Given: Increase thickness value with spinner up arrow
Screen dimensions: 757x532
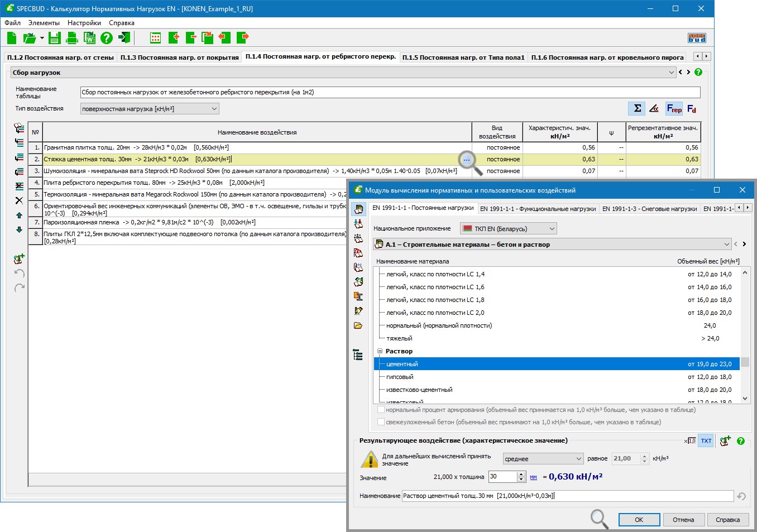Looking at the screenshot, I should pyautogui.click(x=521, y=474).
